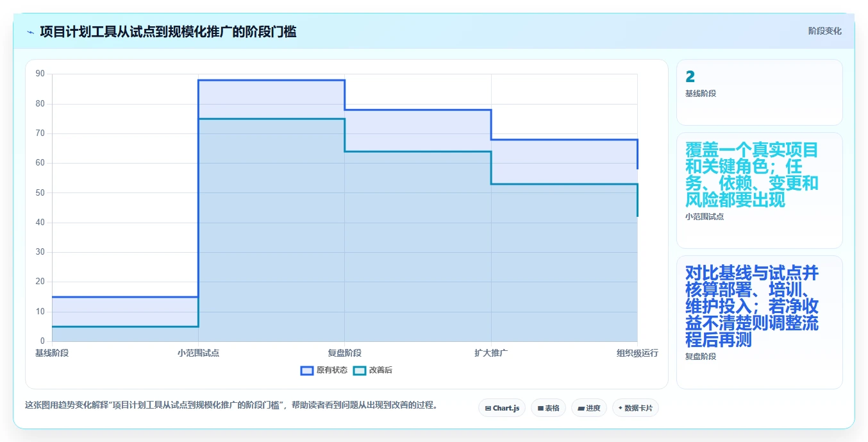Click the card text 覆盖一个真实项目和关键角色

(x=751, y=174)
